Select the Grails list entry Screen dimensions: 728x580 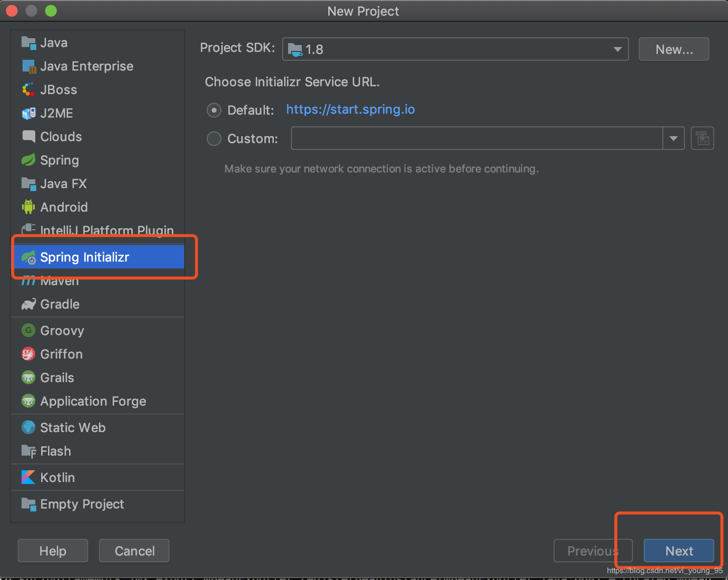coord(98,378)
